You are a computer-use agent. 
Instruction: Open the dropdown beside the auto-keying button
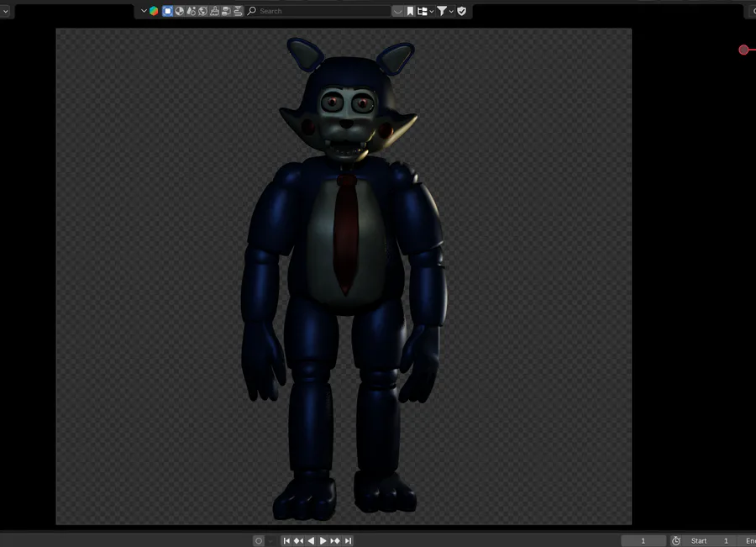[270, 541]
